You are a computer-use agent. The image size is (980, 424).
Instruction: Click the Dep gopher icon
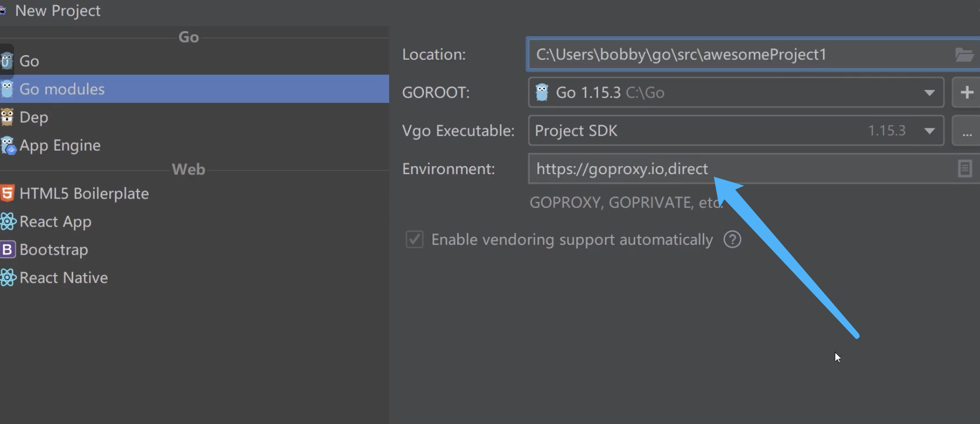[7, 117]
